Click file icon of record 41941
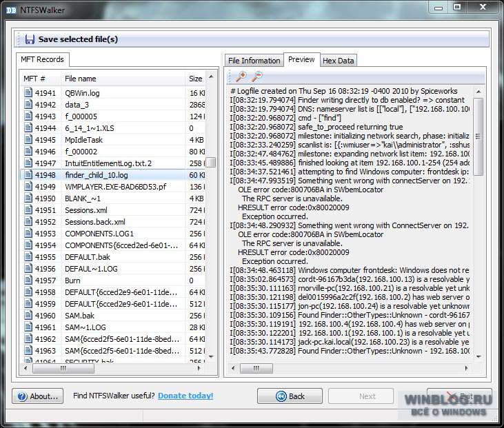 [28, 93]
